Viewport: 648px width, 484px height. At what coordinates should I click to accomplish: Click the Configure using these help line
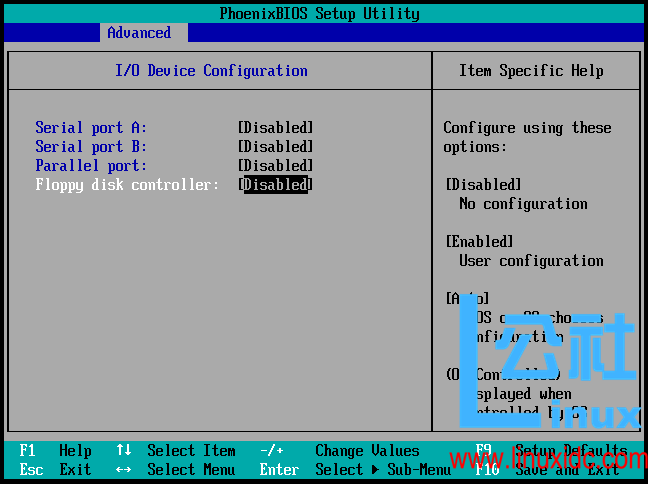pyautogui.click(x=527, y=128)
